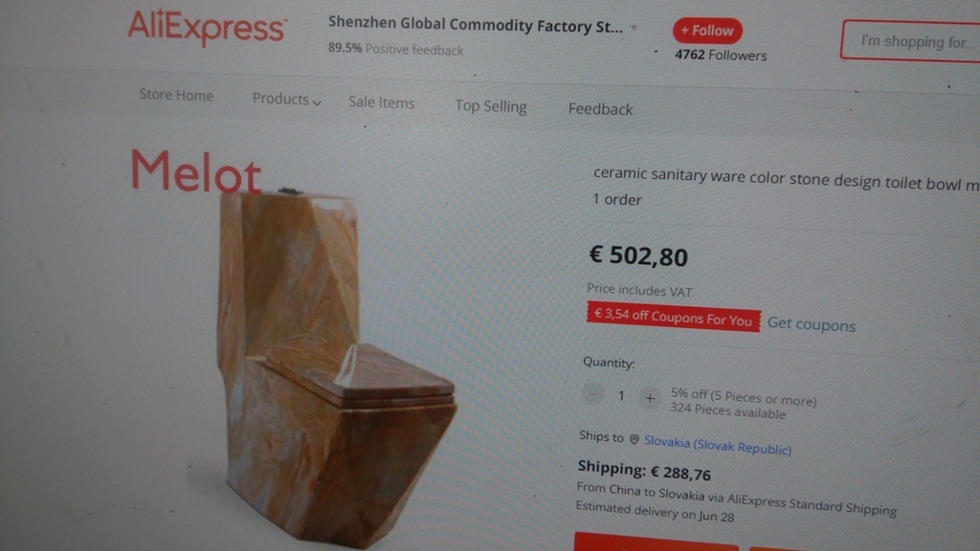Click the quantity value field

[x=621, y=396]
